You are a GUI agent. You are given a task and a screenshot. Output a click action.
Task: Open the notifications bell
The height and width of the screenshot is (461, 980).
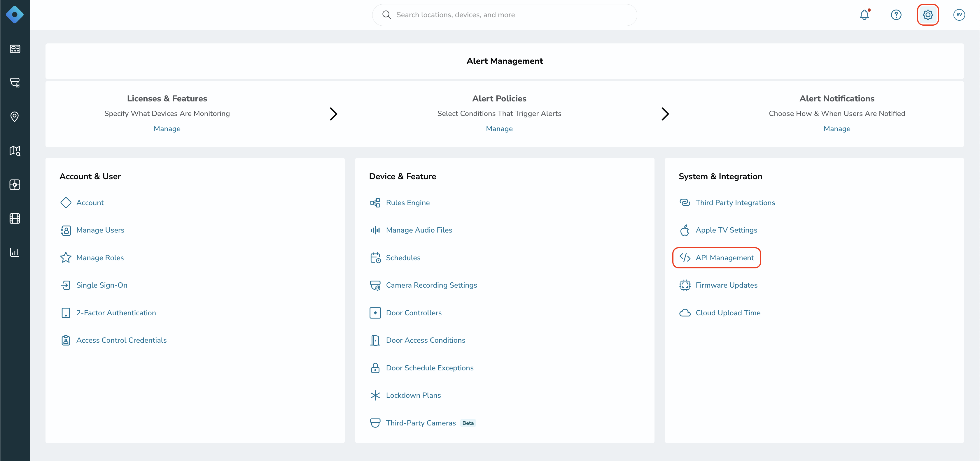864,15
